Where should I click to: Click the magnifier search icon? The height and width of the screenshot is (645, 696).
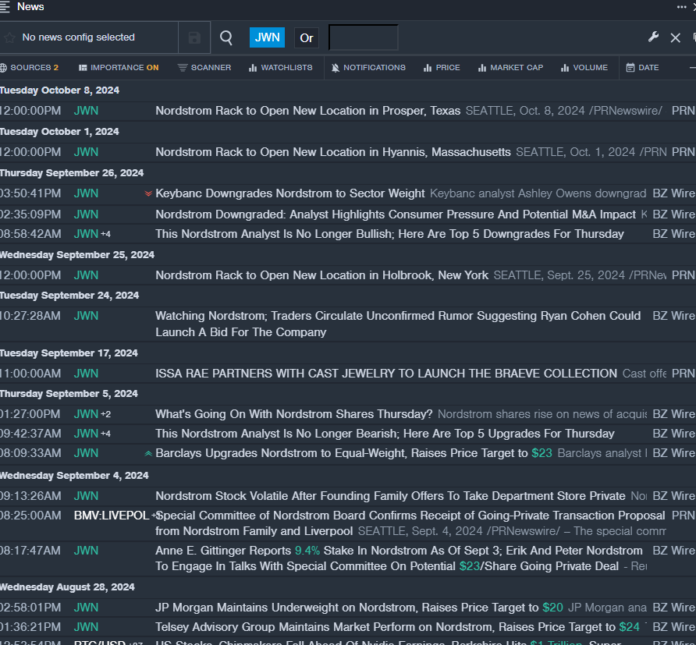click(x=226, y=38)
